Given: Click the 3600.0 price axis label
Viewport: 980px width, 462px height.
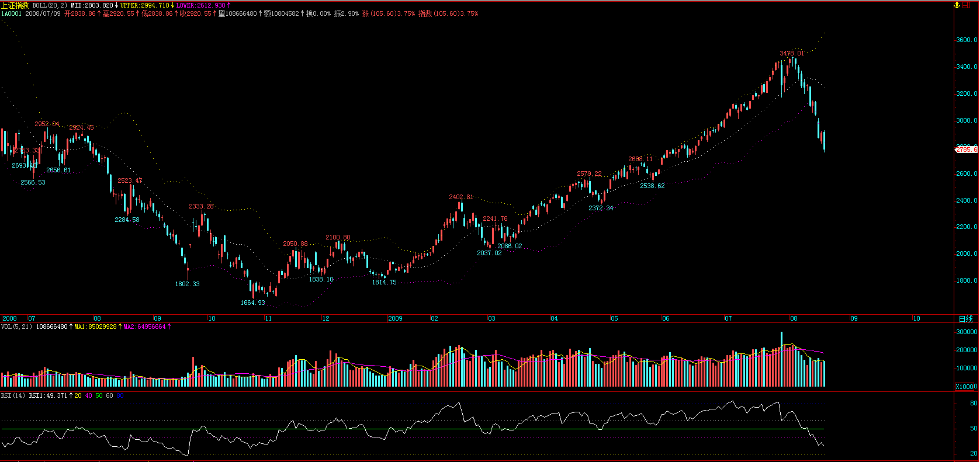Looking at the screenshot, I should (x=967, y=40).
